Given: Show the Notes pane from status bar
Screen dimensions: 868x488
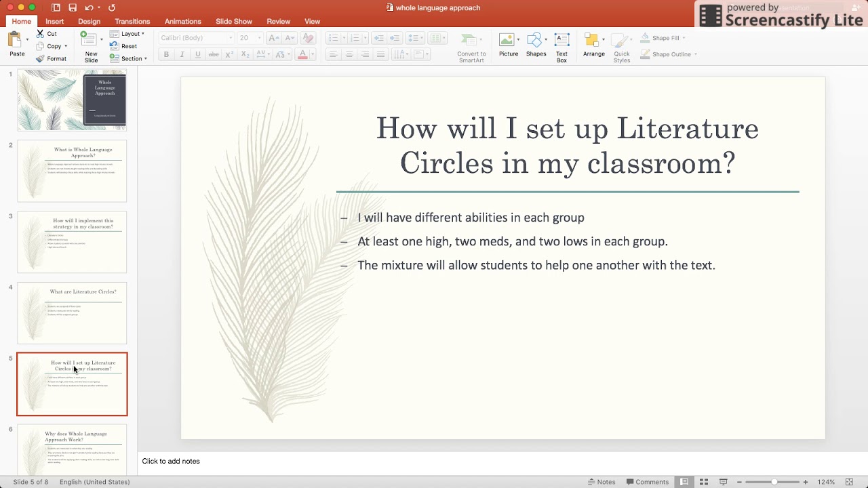Looking at the screenshot, I should click(x=601, y=482).
